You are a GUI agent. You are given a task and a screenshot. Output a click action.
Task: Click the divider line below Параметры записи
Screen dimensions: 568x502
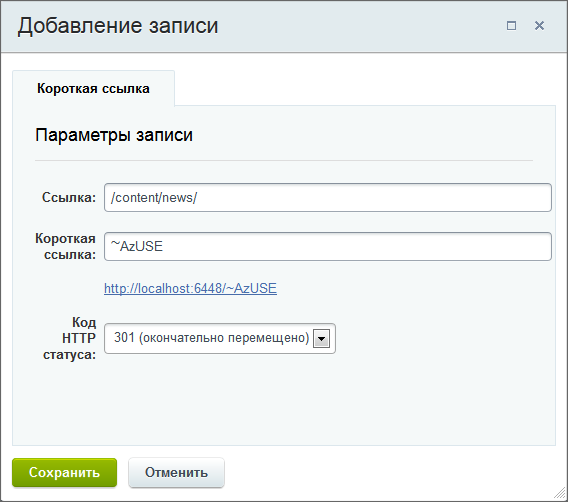tap(284, 160)
